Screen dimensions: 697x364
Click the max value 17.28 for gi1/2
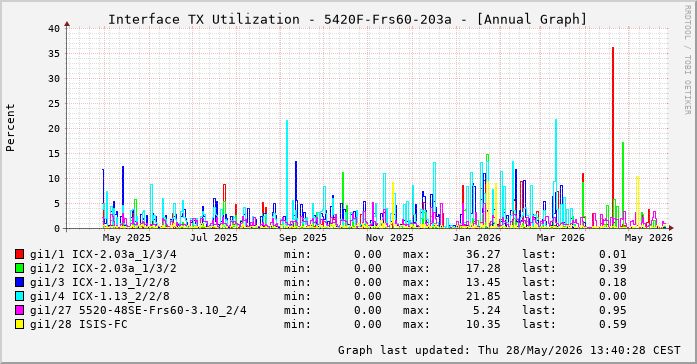point(483,268)
